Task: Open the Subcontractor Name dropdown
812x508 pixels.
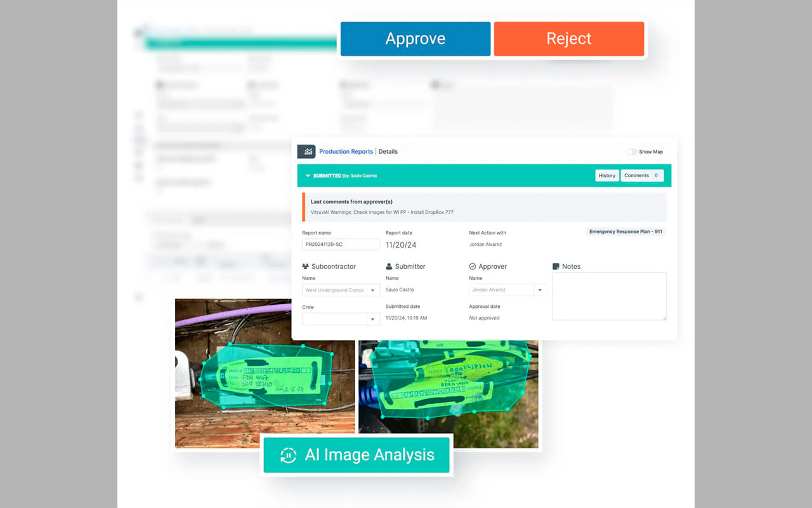Action: (x=373, y=290)
